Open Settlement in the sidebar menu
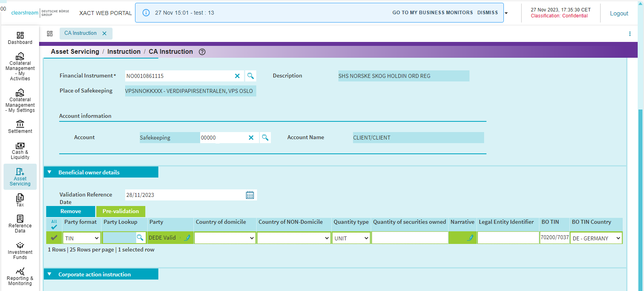The width and height of the screenshot is (644, 291). [20, 127]
